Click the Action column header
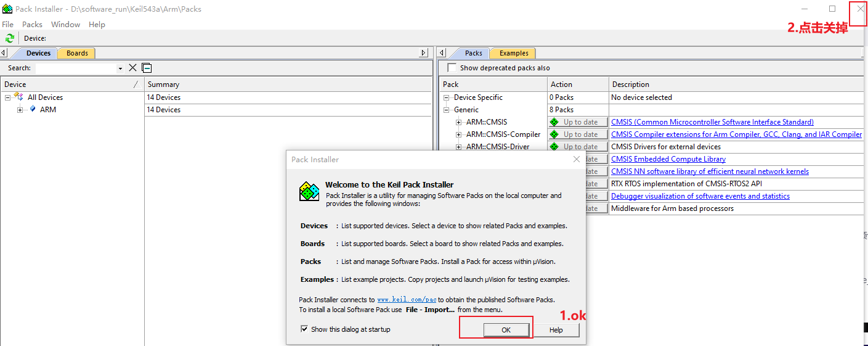The width and height of the screenshot is (868, 346). click(578, 84)
